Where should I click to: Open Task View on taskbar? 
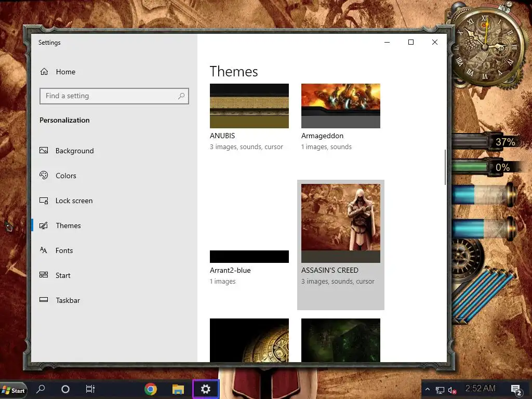coord(90,389)
